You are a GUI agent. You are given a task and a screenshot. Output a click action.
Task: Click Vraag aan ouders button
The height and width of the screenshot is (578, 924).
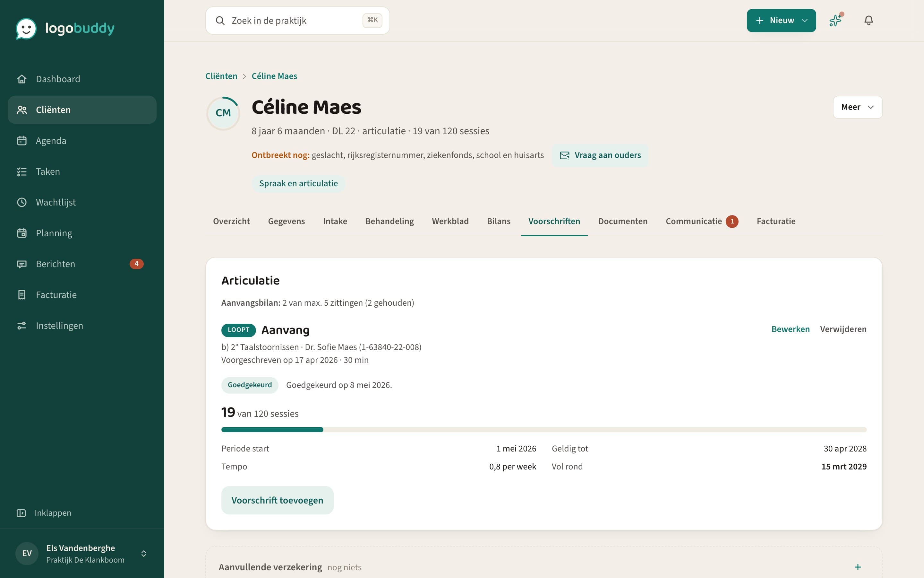coord(600,155)
